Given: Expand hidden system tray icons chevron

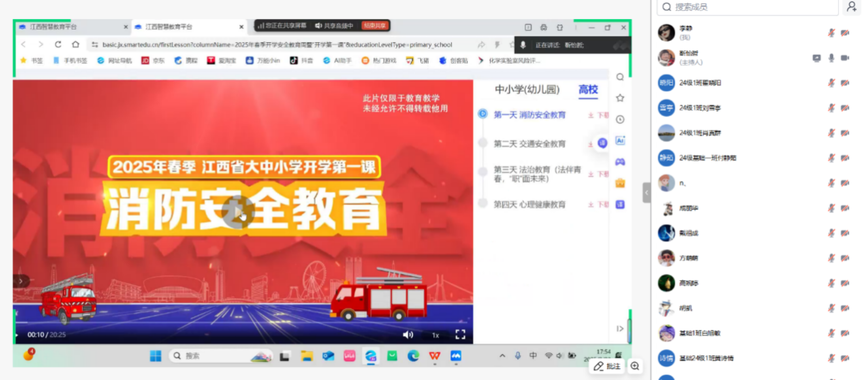Looking at the screenshot, I should (x=502, y=356).
